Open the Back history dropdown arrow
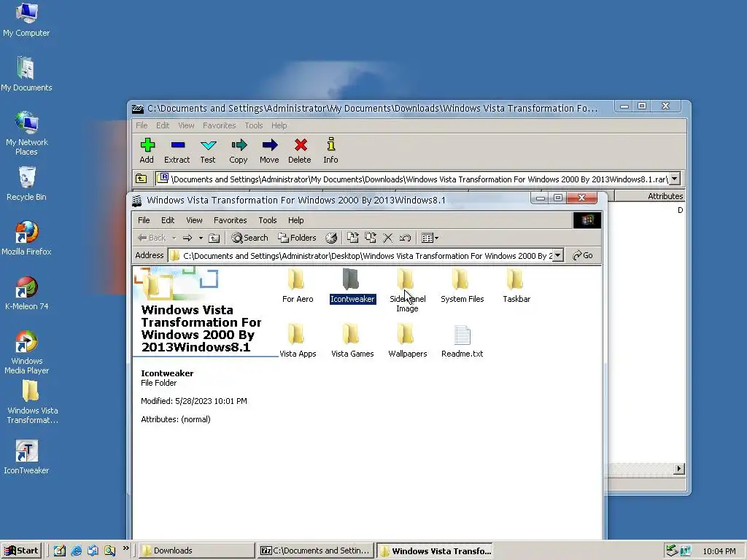The image size is (747, 560). [174, 238]
